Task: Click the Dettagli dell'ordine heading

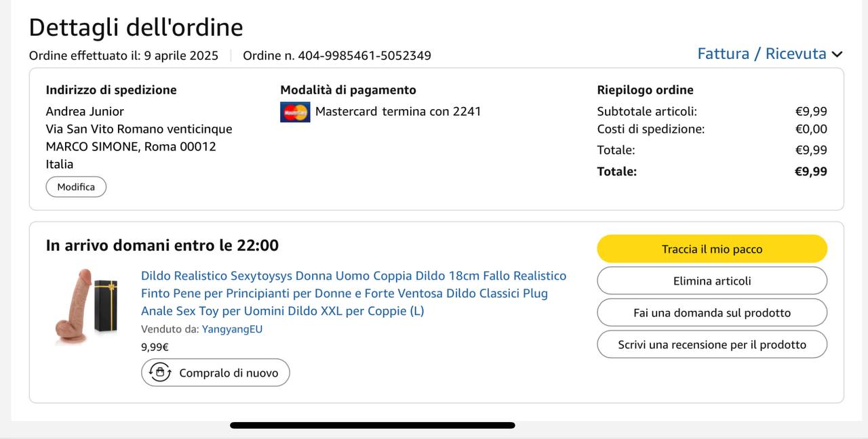Action: click(x=136, y=27)
